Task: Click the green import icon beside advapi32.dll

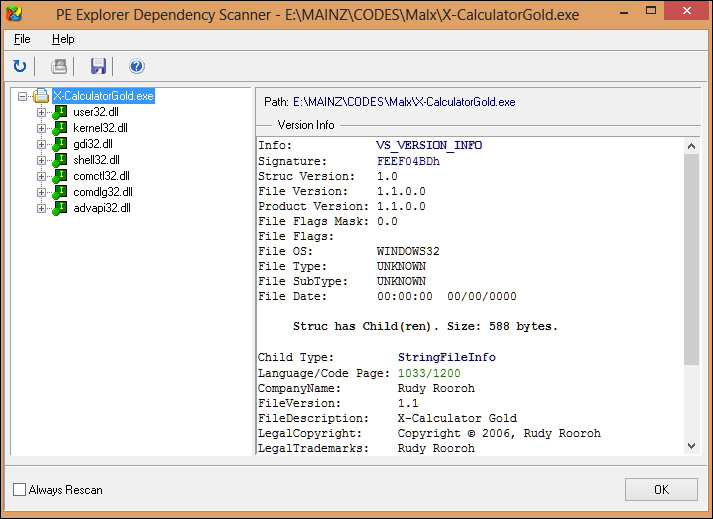Action: 60,208
